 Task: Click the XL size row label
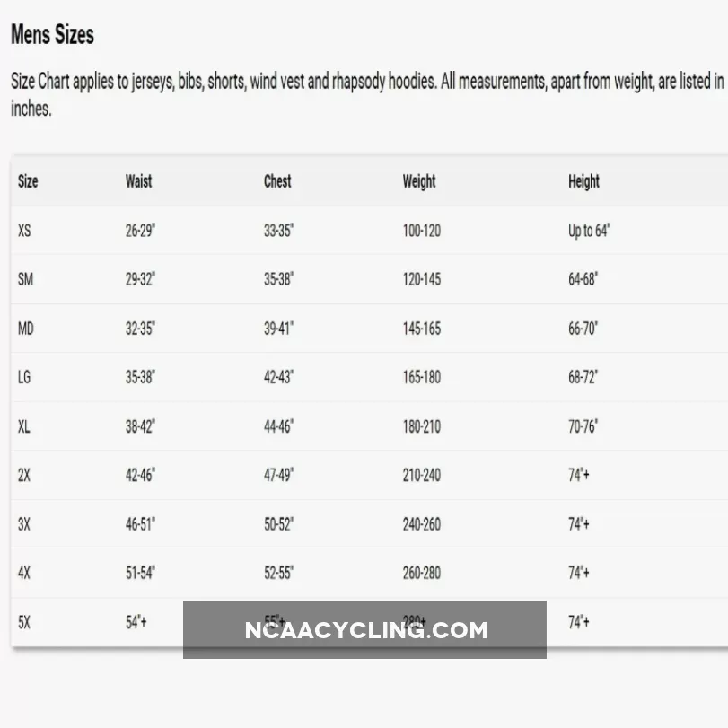24,426
